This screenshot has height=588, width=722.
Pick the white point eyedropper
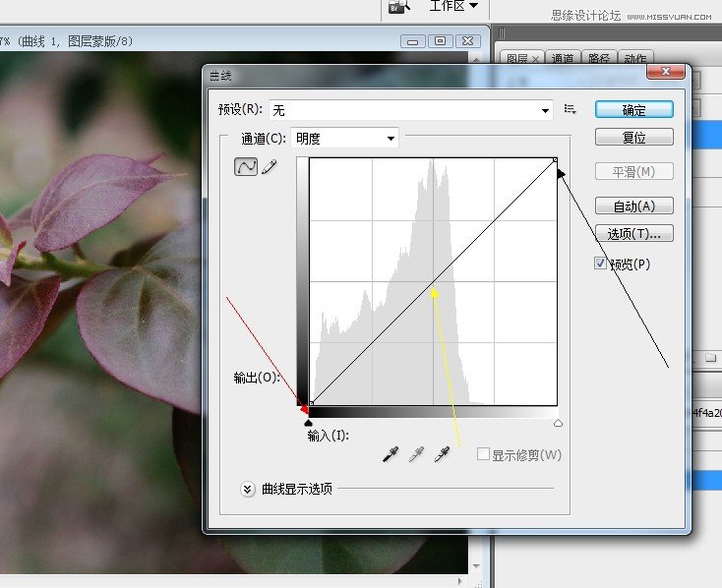coord(442,454)
